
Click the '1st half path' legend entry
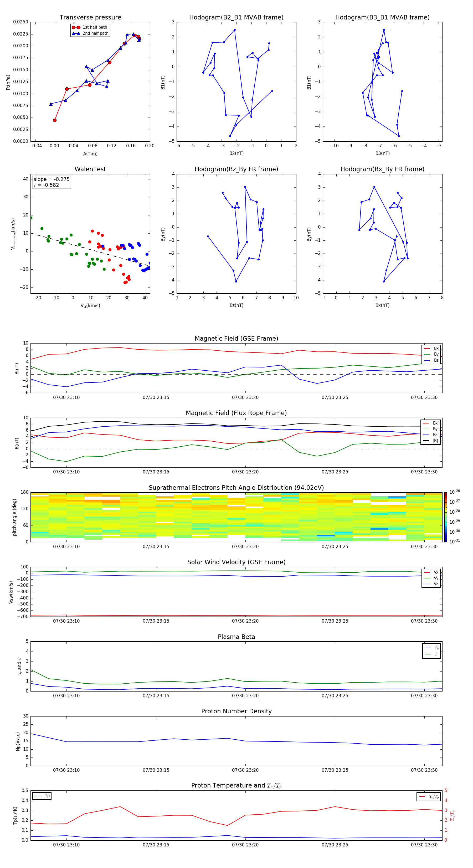click(90, 27)
